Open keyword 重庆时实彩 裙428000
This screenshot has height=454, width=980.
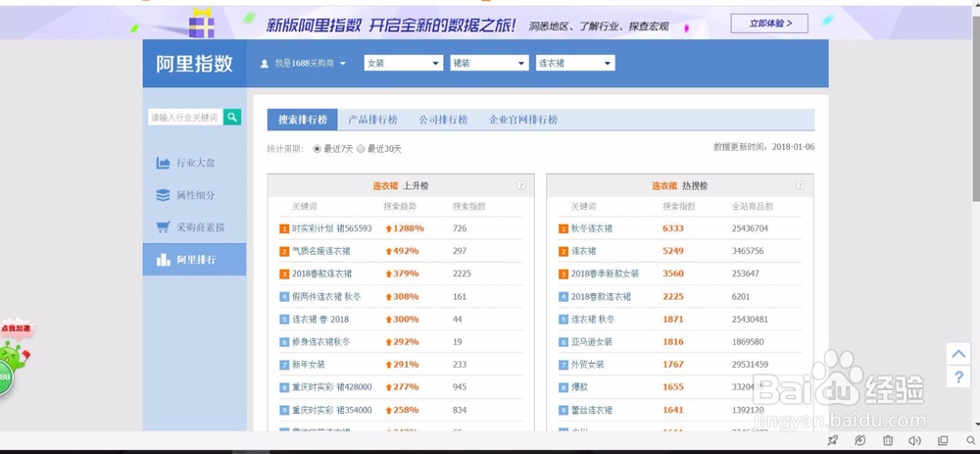click(332, 387)
